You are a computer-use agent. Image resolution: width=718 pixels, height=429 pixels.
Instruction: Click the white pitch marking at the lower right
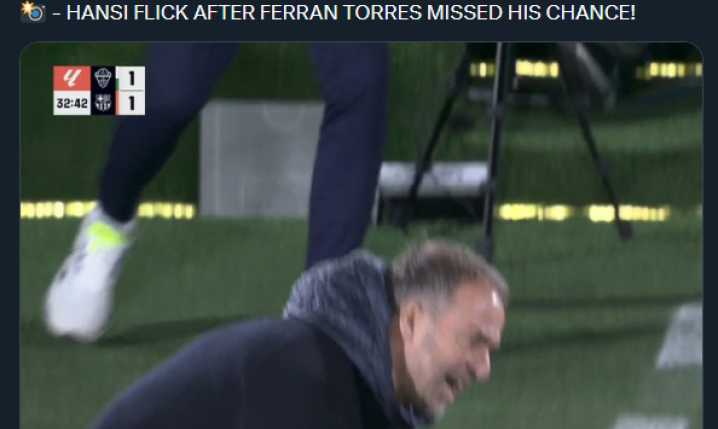pyautogui.click(x=681, y=337)
